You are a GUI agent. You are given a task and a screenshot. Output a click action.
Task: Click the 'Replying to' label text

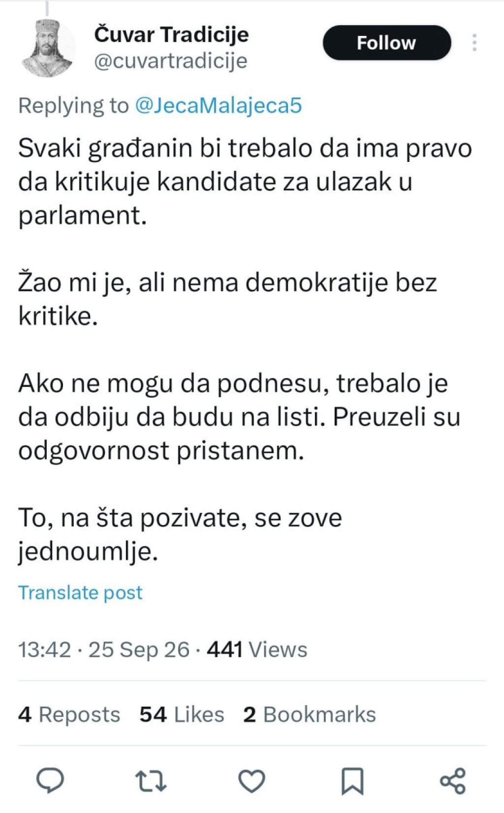point(73,106)
